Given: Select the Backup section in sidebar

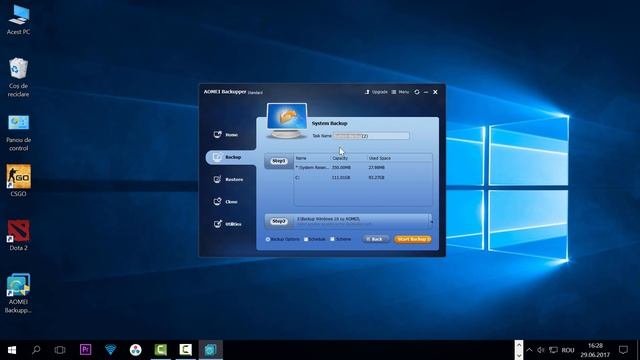Looking at the screenshot, I should coord(231,157).
